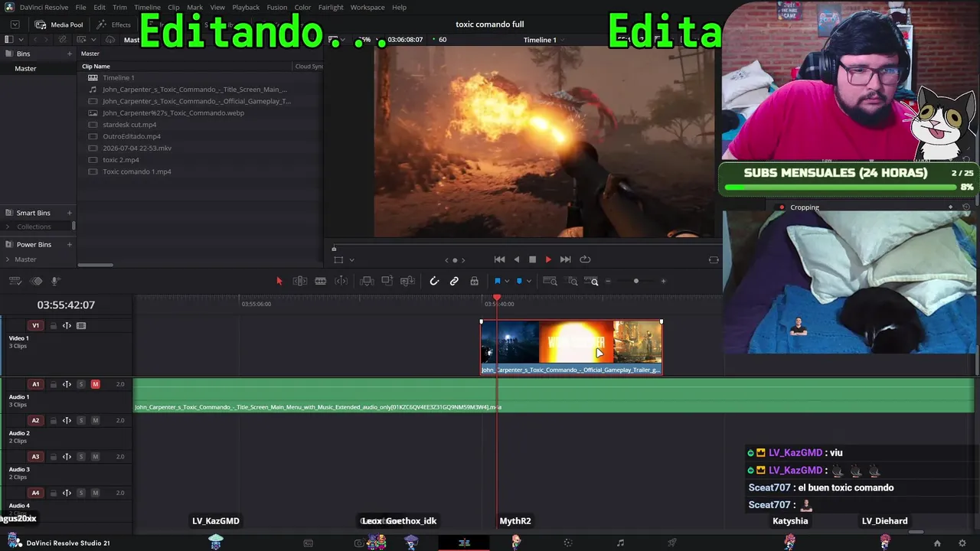
Task: Add a new Power Bin
Action: (70, 244)
